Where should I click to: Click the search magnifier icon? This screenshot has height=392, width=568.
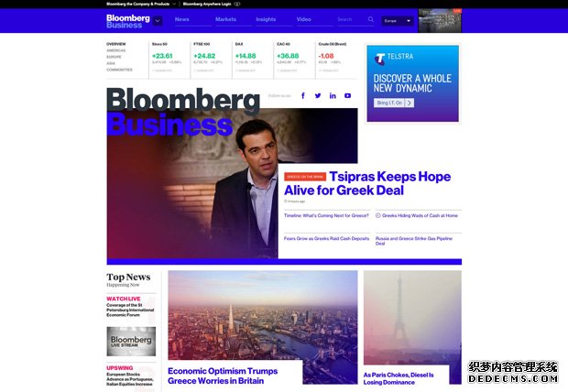tap(371, 19)
